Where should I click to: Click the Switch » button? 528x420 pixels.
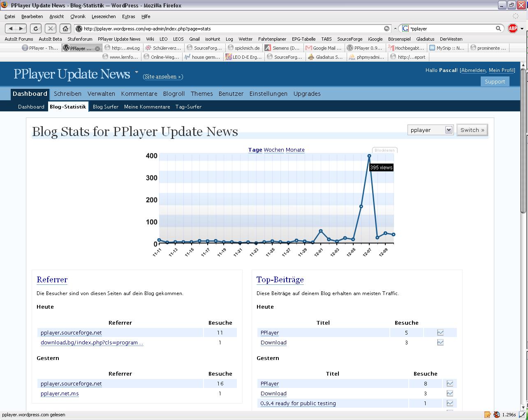coord(472,130)
